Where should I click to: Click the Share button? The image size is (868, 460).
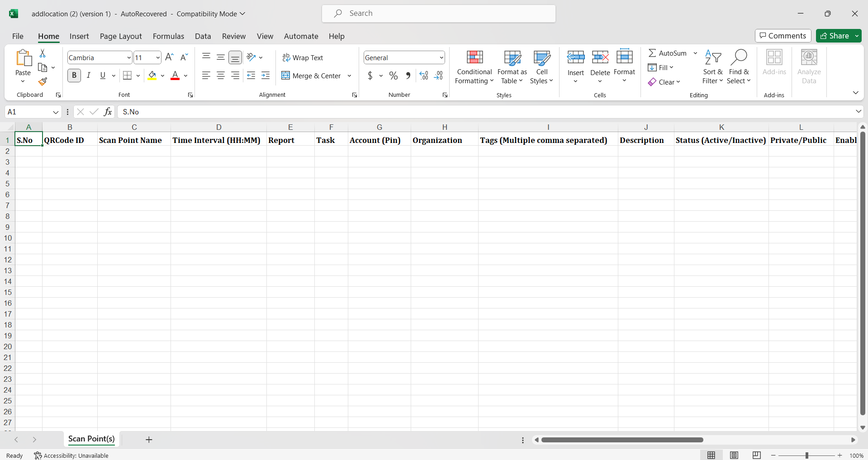click(x=835, y=36)
